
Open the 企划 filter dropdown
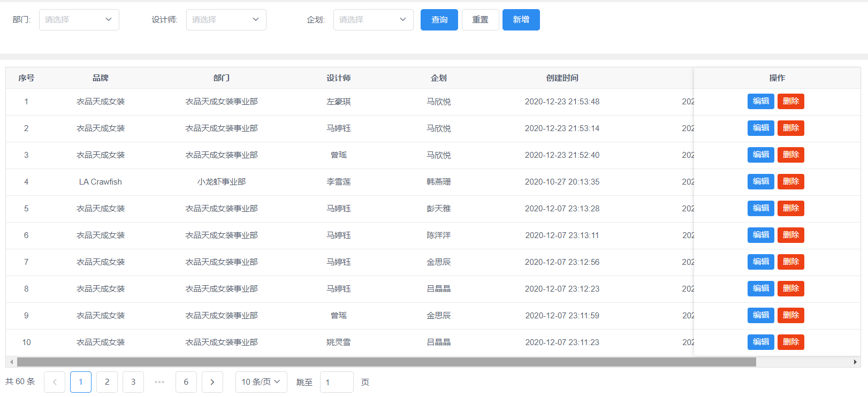(x=373, y=20)
